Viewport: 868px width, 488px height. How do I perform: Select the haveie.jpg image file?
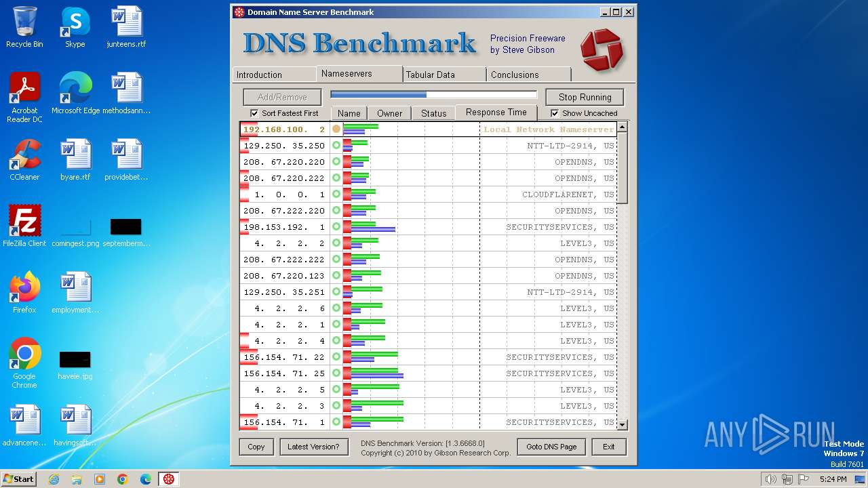pos(75,365)
